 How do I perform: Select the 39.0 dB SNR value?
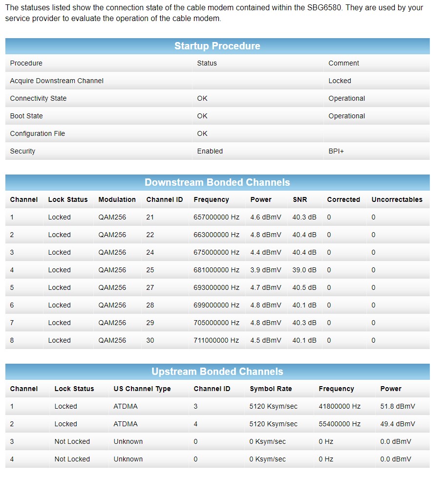coord(304,270)
